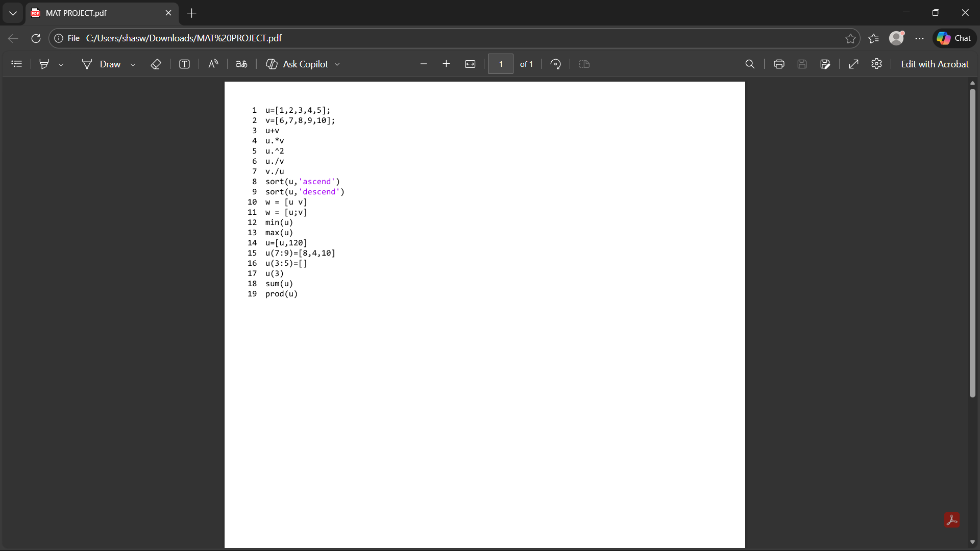Click the text "sort(u,'descend')"
980x551 pixels.
(305, 192)
